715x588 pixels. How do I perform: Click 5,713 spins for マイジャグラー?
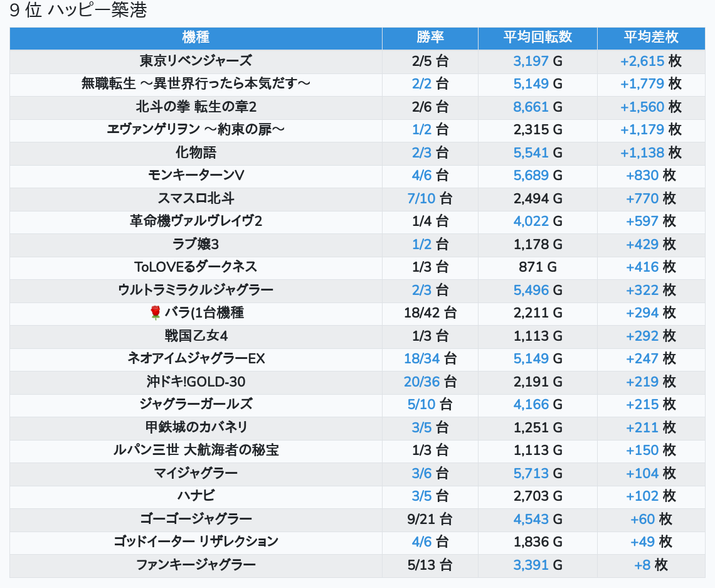point(531,473)
